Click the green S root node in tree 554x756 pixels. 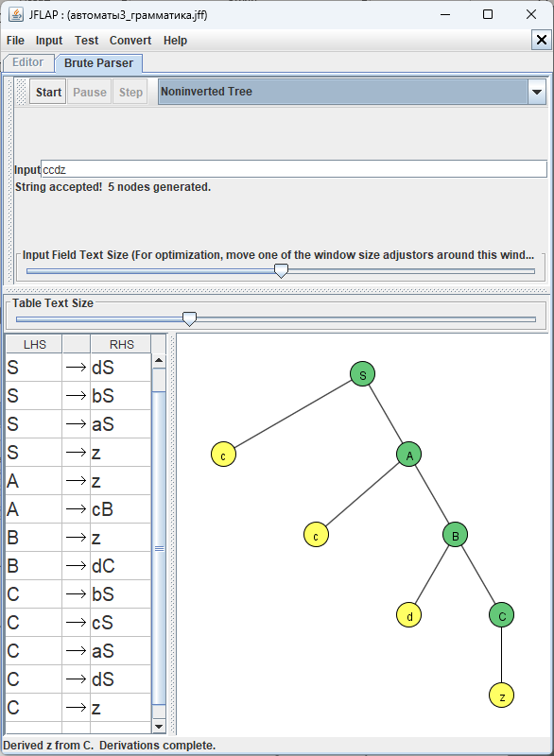coord(363,374)
